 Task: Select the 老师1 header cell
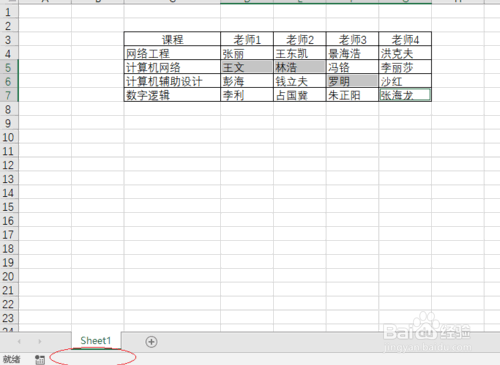point(247,39)
